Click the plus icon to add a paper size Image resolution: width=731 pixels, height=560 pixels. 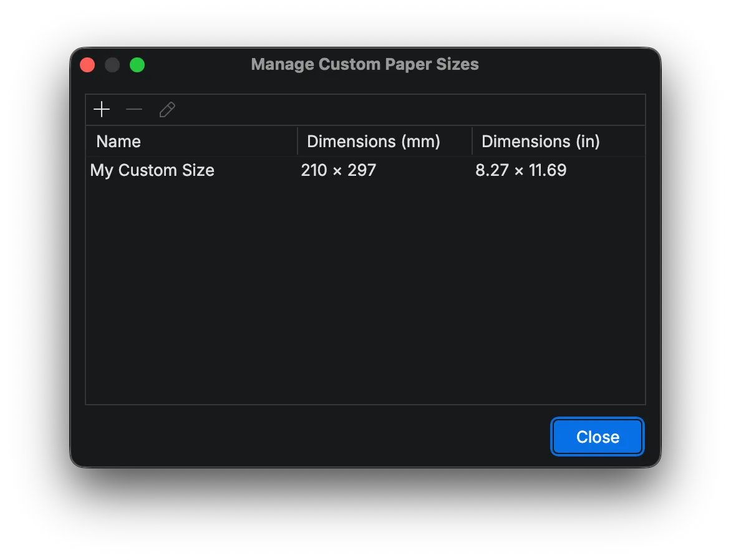coord(101,109)
